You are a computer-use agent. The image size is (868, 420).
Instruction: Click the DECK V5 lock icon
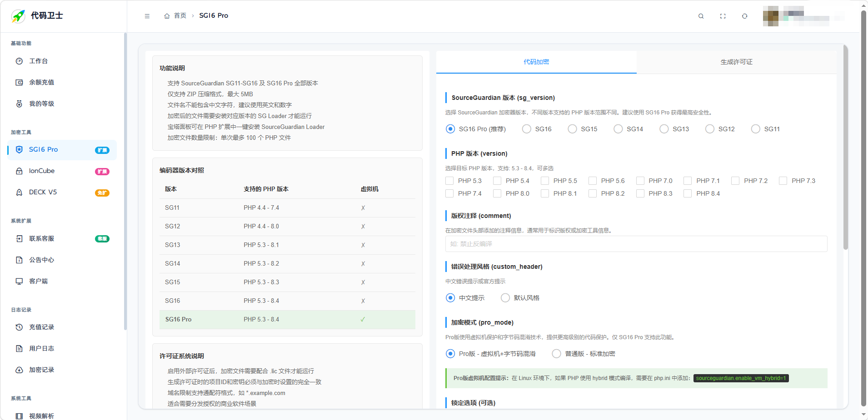19,193
